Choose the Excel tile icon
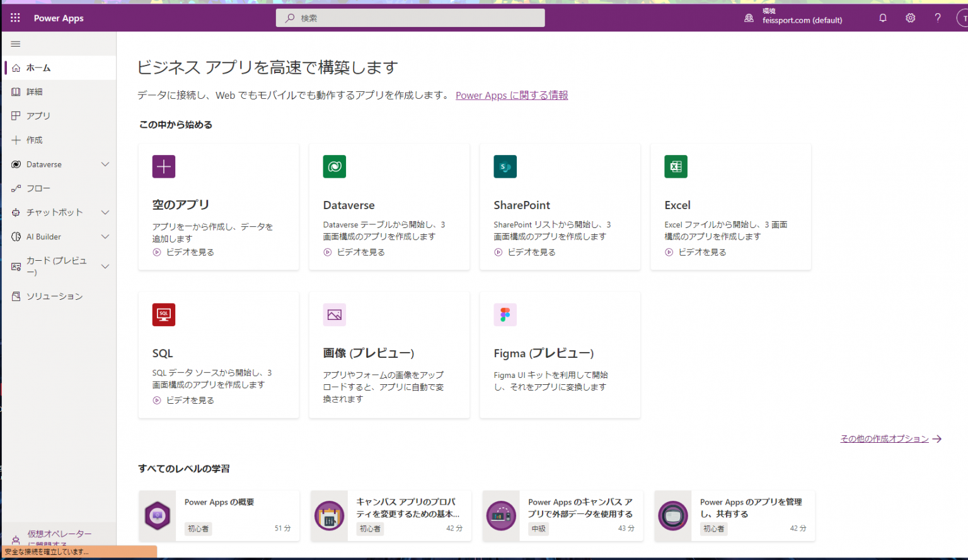Viewport: 968px width, 560px height. tap(676, 167)
